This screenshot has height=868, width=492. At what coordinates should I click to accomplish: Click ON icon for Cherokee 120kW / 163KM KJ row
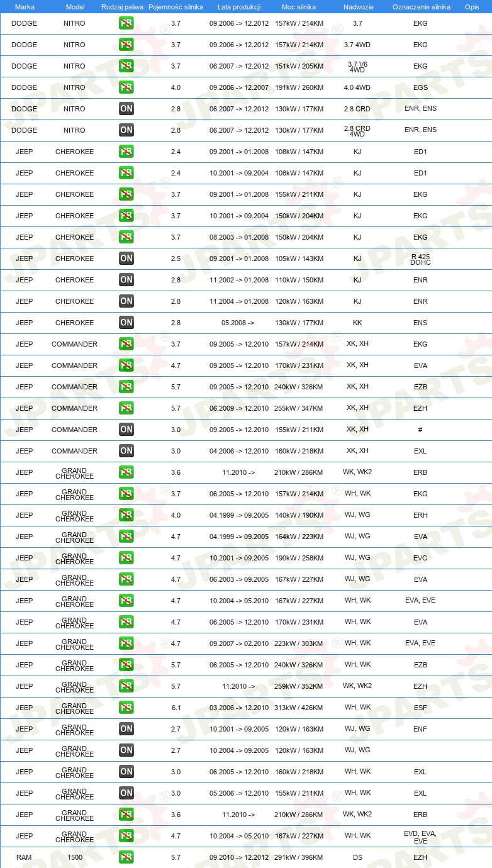126,301
